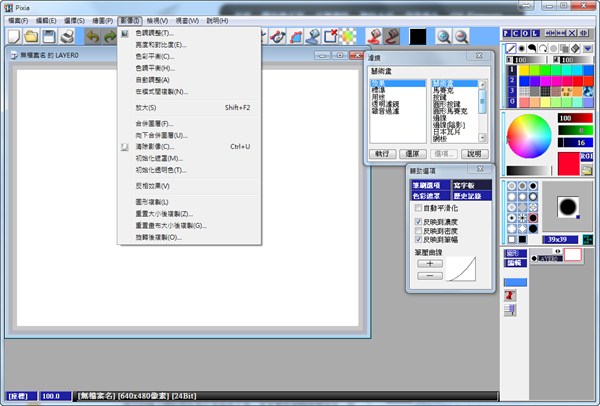Click the blue stamp toolbar icon

click(313, 37)
